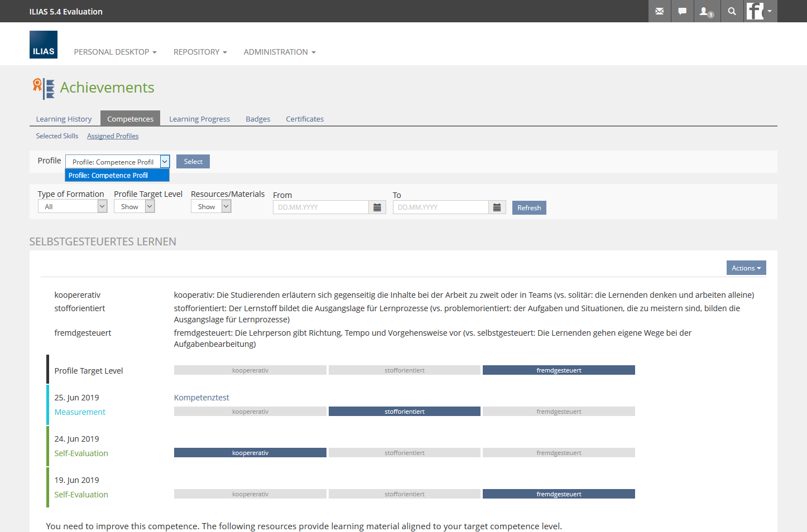Expand the Profile dropdown
807x532 pixels.
click(x=165, y=162)
